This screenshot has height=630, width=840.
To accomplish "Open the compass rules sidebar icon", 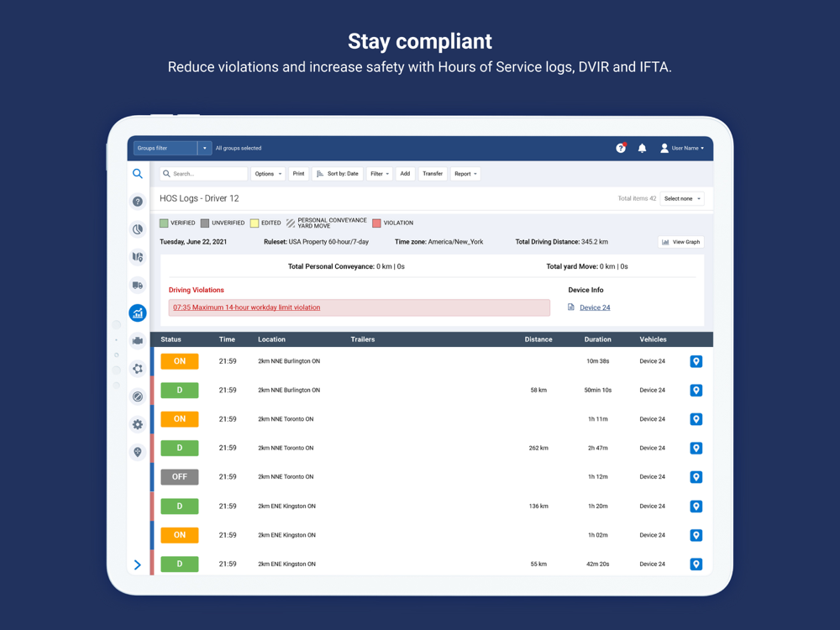I will 138,396.
